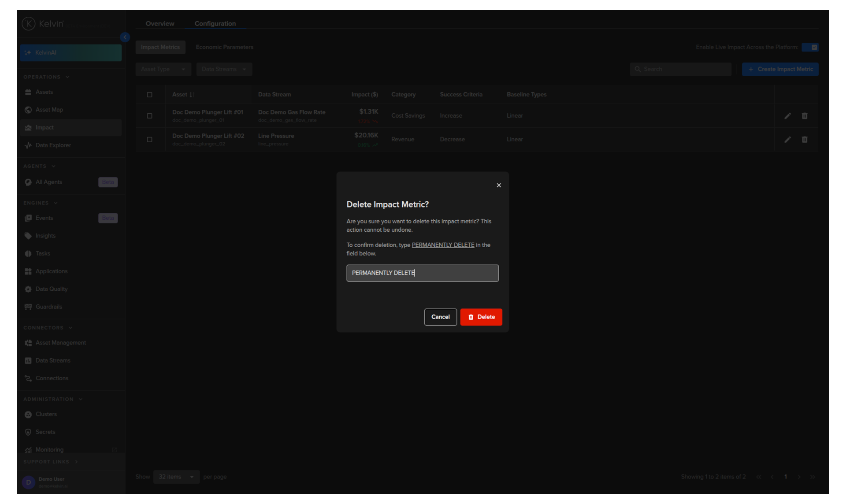Open Data Explorer in the sidebar

(x=70, y=145)
